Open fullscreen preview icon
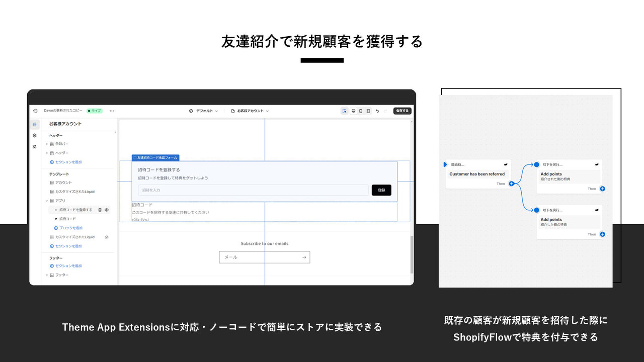The height and width of the screenshot is (362, 644). coord(369,111)
